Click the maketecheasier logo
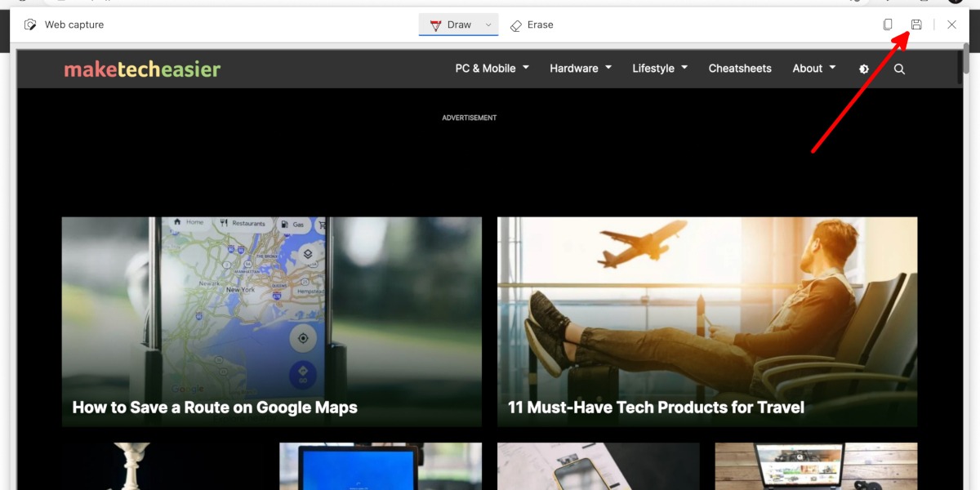980x490 pixels. (142, 69)
